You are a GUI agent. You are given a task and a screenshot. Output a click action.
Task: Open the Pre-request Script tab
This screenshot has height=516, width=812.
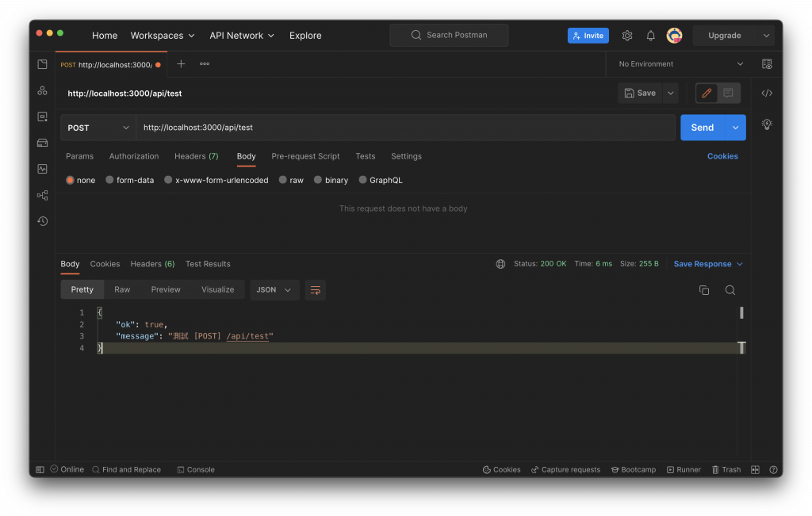(305, 156)
